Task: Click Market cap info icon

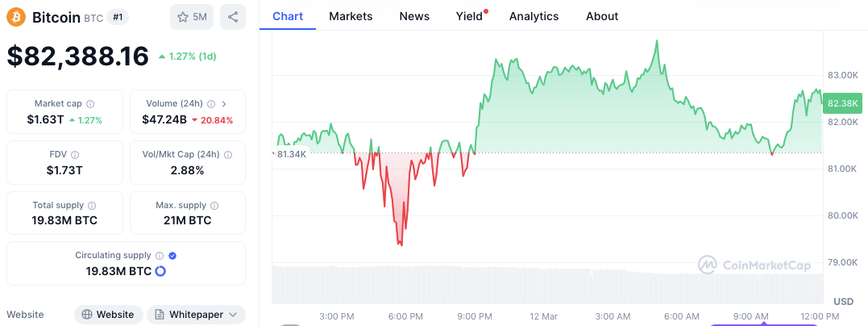Action: click(90, 104)
